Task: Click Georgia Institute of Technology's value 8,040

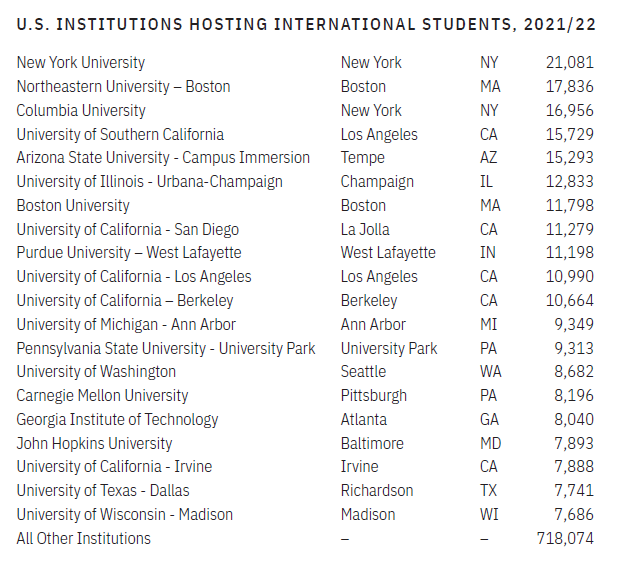Action: click(x=573, y=420)
